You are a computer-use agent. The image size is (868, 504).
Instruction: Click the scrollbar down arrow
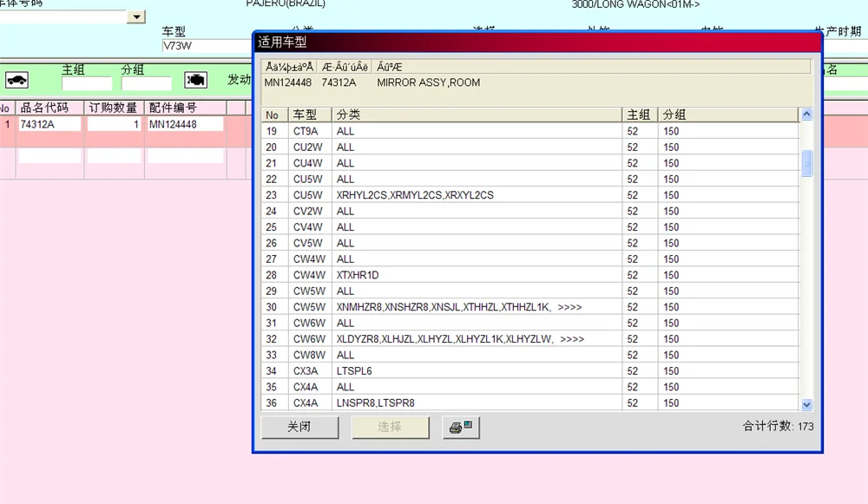[x=806, y=404]
